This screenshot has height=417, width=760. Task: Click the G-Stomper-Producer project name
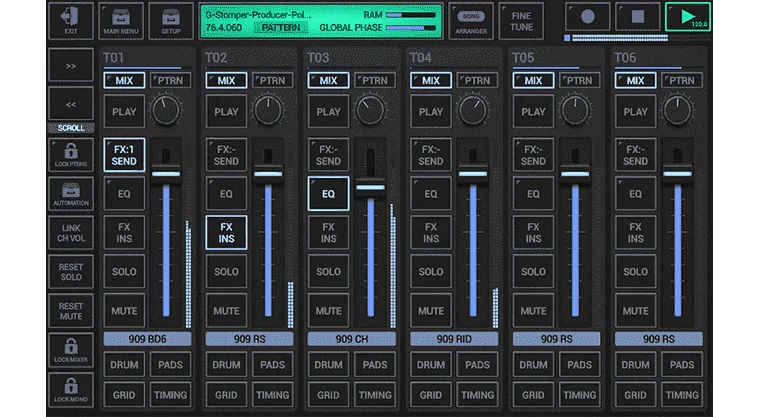[x=257, y=15]
